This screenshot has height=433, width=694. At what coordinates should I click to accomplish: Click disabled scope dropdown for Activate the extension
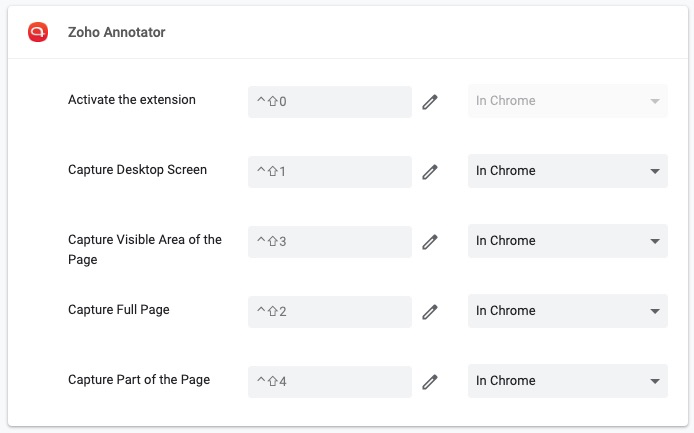click(x=567, y=101)
